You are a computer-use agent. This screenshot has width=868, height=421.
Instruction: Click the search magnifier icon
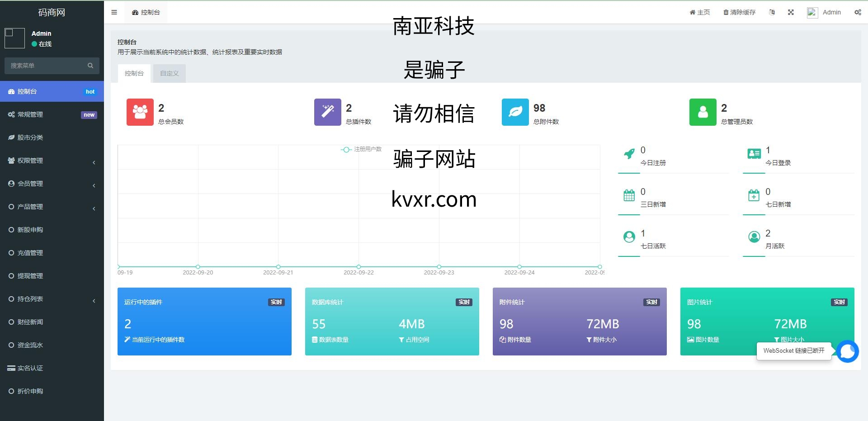(x=90, y=66)
